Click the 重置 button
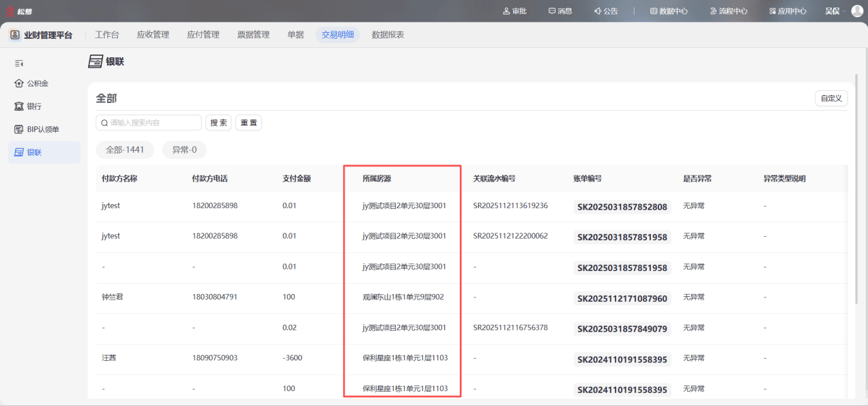 click(248, 123)
